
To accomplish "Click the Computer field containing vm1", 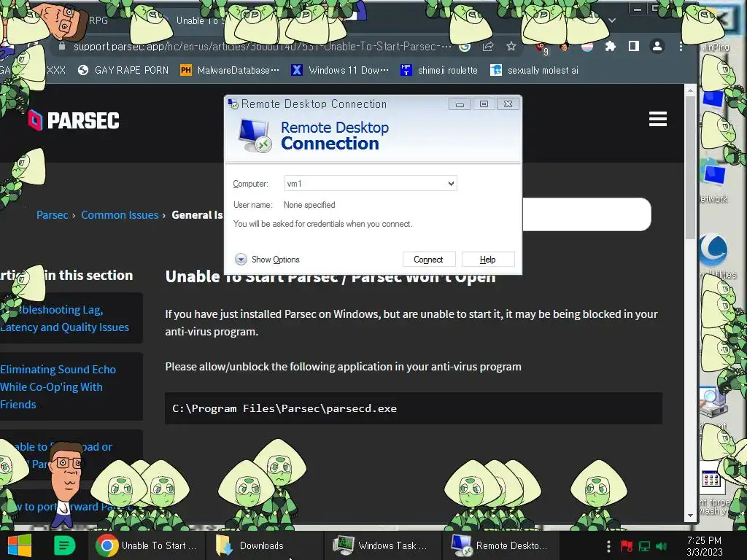I will (x=371, y=183).
